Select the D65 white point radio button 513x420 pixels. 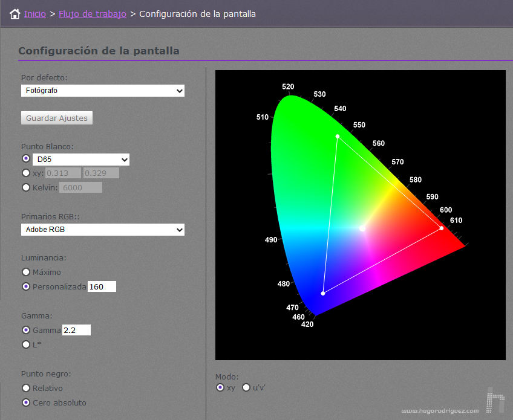click(x=26, y=158)
